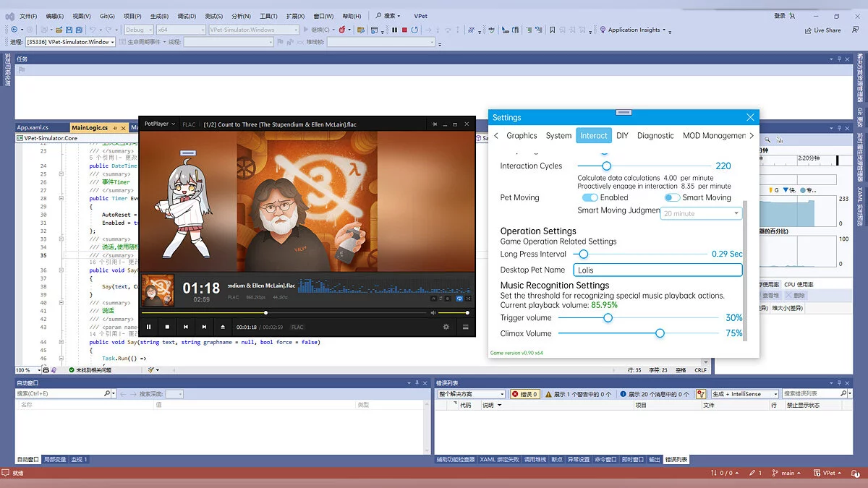The width and height of the screenshot is (868, 488).
Task: Click the Desktop Pet Name text field
Action: (x=658, y=270)
